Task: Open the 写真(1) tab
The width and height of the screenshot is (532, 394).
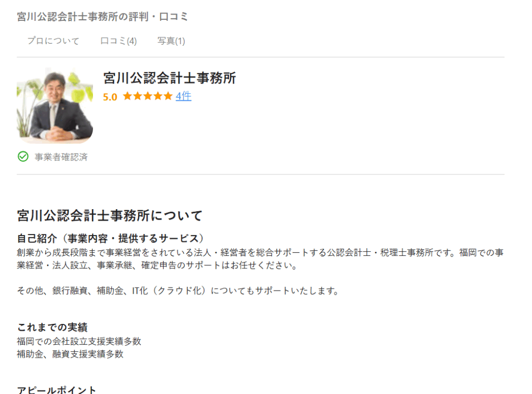Action: click(x=171, y=41)
